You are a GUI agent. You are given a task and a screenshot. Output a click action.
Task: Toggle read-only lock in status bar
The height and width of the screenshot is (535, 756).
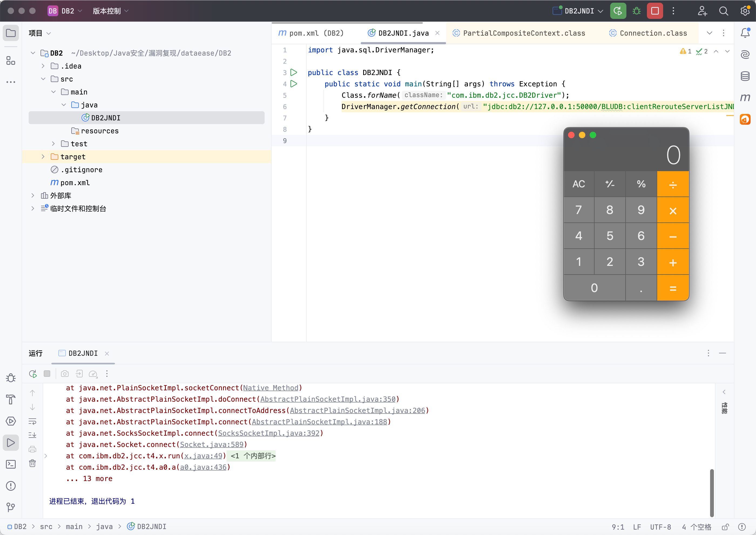725,527
